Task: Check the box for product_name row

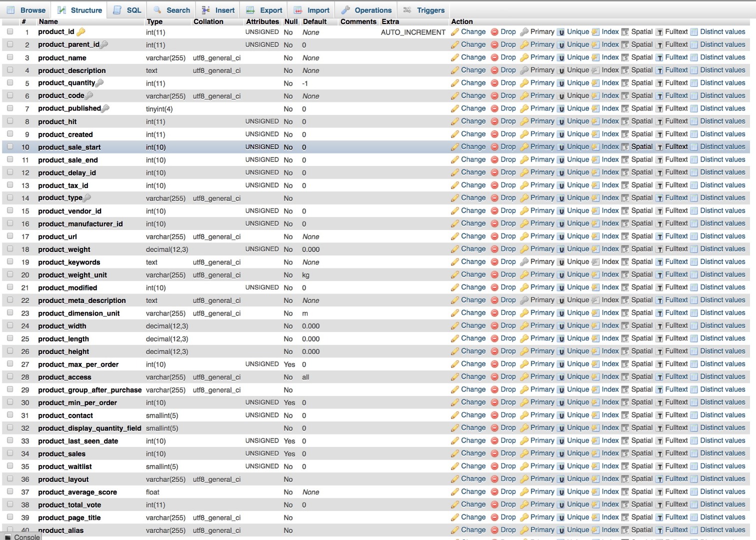Action: coord(10,57)
